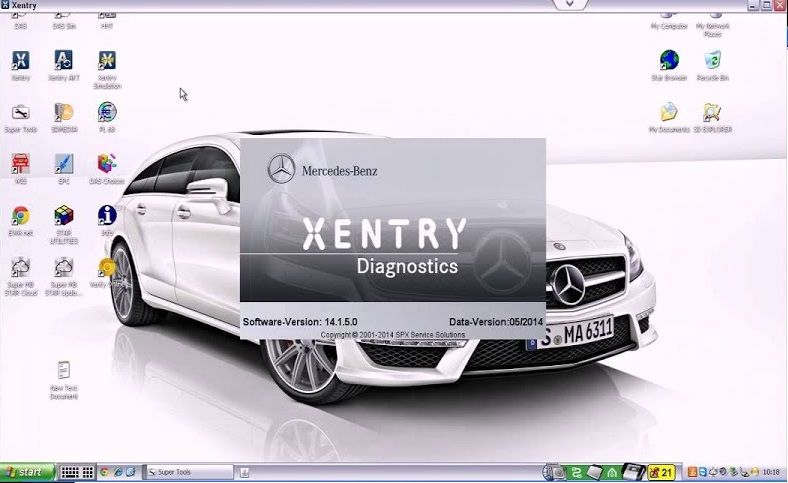Open the DAS Chooser colored cubes icon
The width and height of the screenshot is (788, 483).
click(107, 164)
